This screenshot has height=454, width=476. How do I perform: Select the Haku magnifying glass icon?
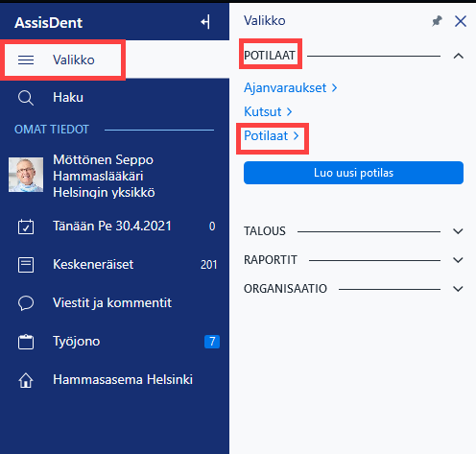(26, 98)
